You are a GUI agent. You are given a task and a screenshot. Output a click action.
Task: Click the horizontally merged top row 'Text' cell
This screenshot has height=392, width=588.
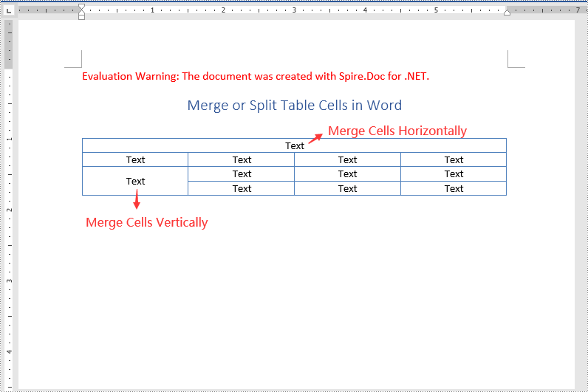[295, 145]
